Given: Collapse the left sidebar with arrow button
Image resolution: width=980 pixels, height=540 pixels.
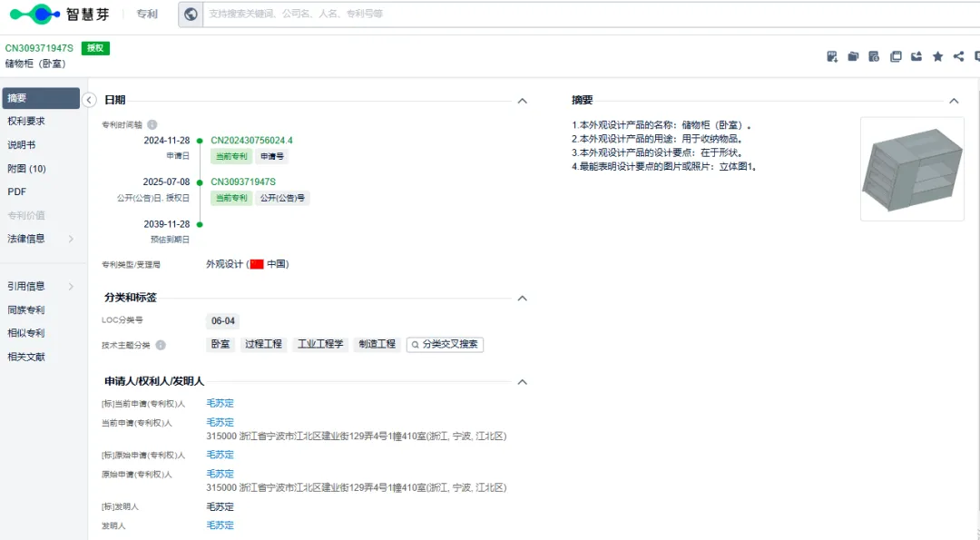Looking at the screenshot, I should coord(89,100).
